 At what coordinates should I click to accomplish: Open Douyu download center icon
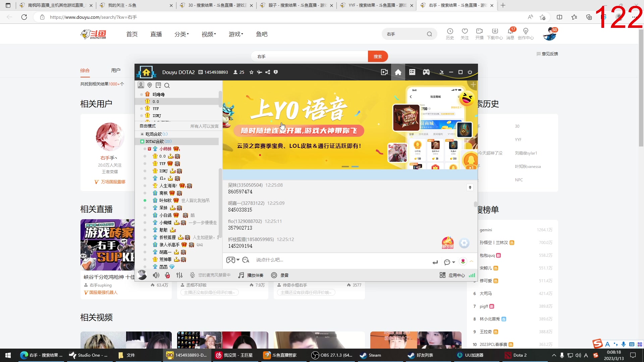pos(495,34)
